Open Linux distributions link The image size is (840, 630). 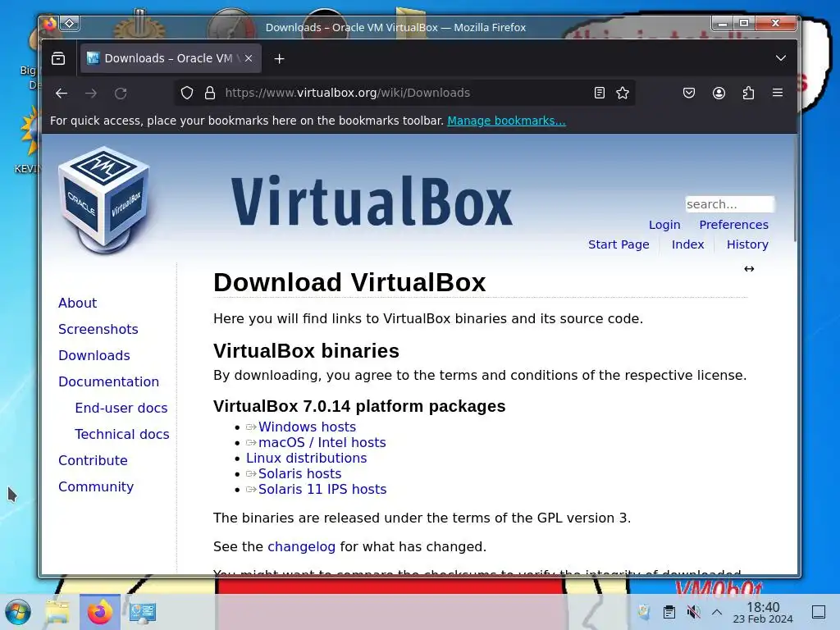click(x=307, y=458)
